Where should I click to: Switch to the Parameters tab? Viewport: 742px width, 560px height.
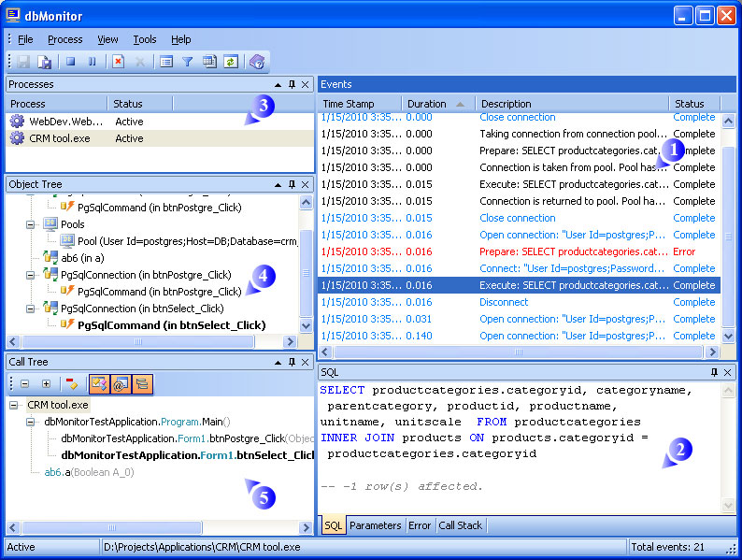375,525
